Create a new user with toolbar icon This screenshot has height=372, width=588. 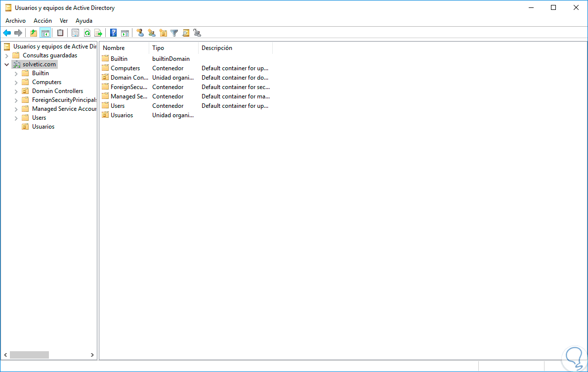point(140,33)
